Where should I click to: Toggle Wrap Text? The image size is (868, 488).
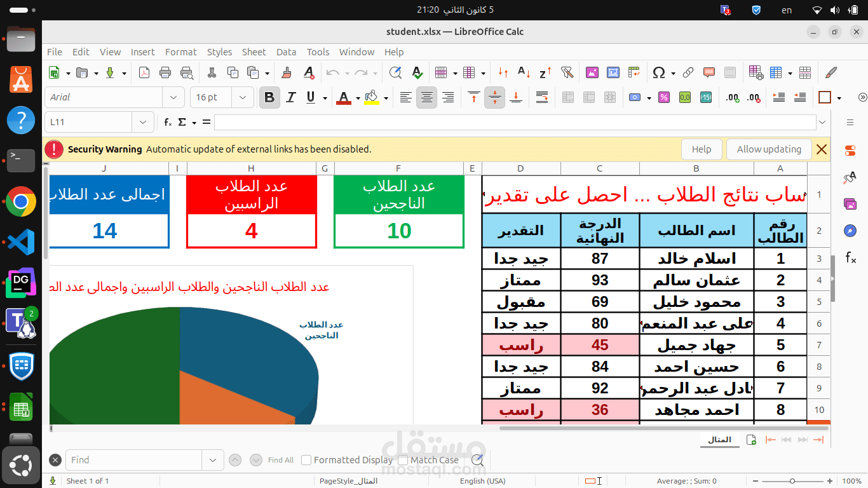542,97
